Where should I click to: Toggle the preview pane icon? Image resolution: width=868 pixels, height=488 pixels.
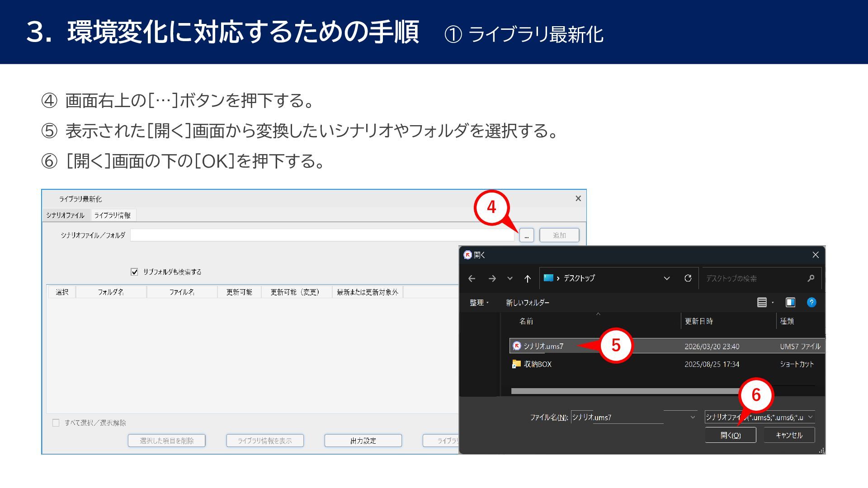(x=790, y=302)
